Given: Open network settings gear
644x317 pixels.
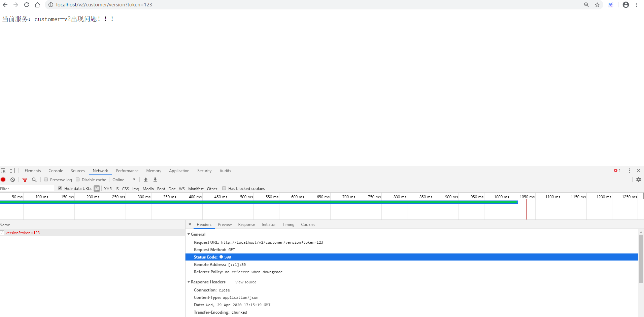Looking at the screenshot, I should pyautogui.click(x=639, y=180).
